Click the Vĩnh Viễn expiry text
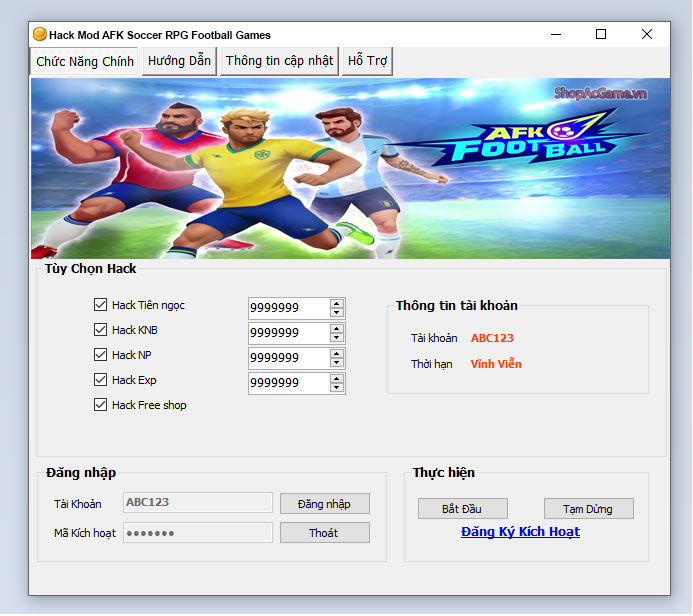 tap(496, 364)
